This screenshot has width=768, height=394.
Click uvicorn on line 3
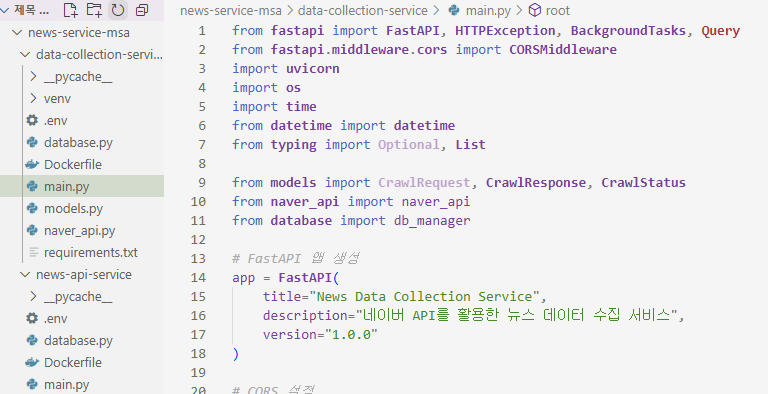coord(312,69)
